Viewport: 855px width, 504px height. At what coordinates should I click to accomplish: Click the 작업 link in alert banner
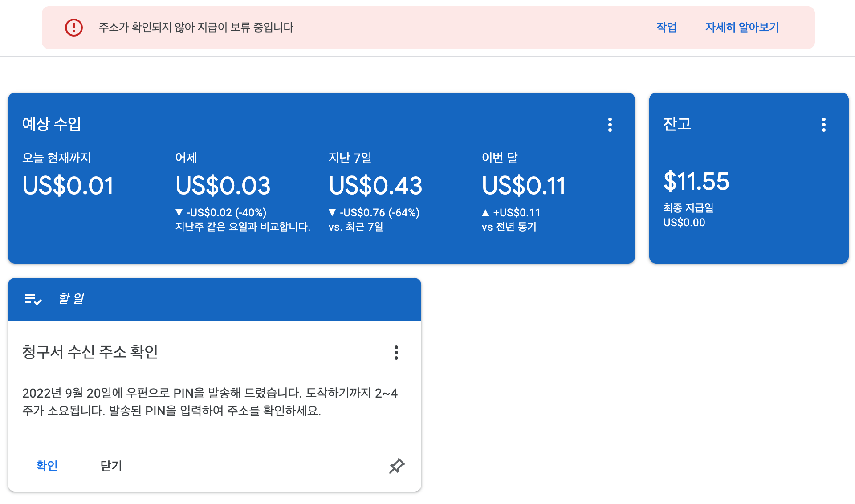(666, 28)
